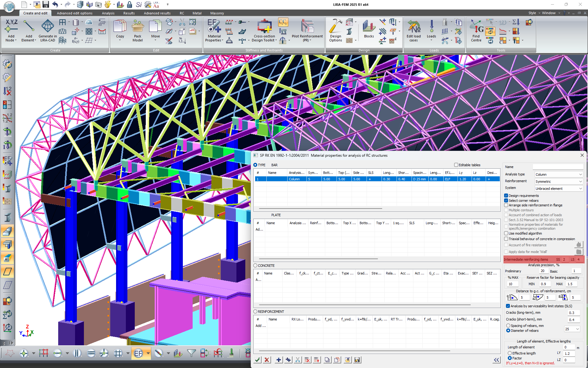Open the Analysis ribbon tab
The width and height of the screenshot is (588, 368).
(x=108, y=13)
